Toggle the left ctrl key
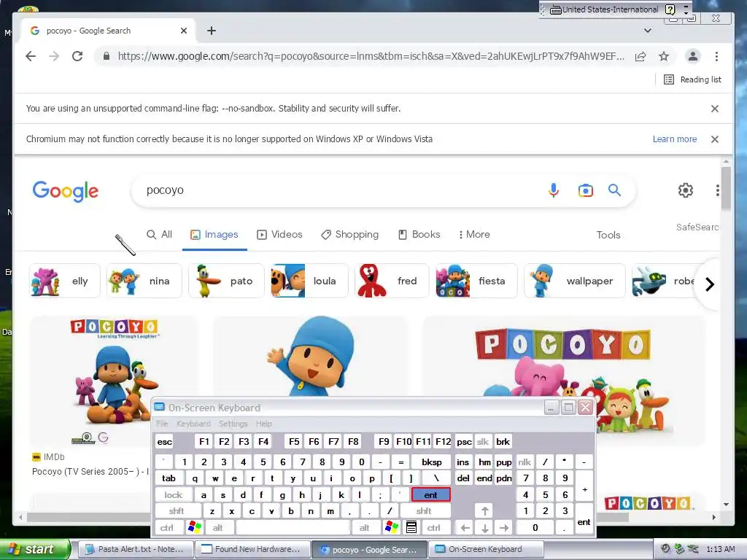 pos(167,528)
